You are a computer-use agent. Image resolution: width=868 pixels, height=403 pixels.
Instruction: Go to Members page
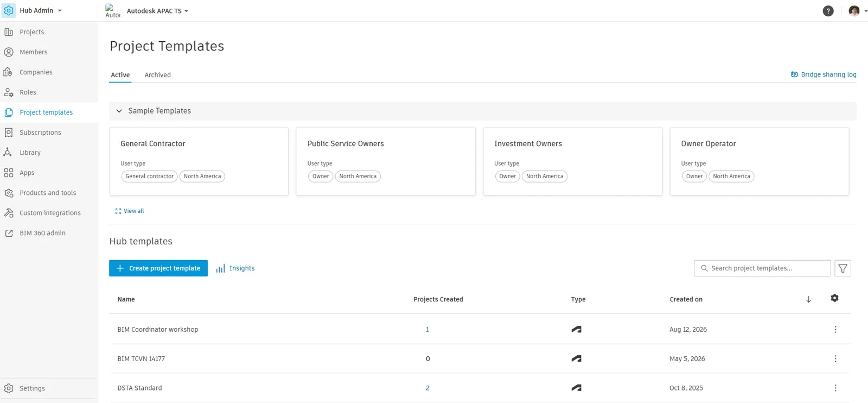34,52
